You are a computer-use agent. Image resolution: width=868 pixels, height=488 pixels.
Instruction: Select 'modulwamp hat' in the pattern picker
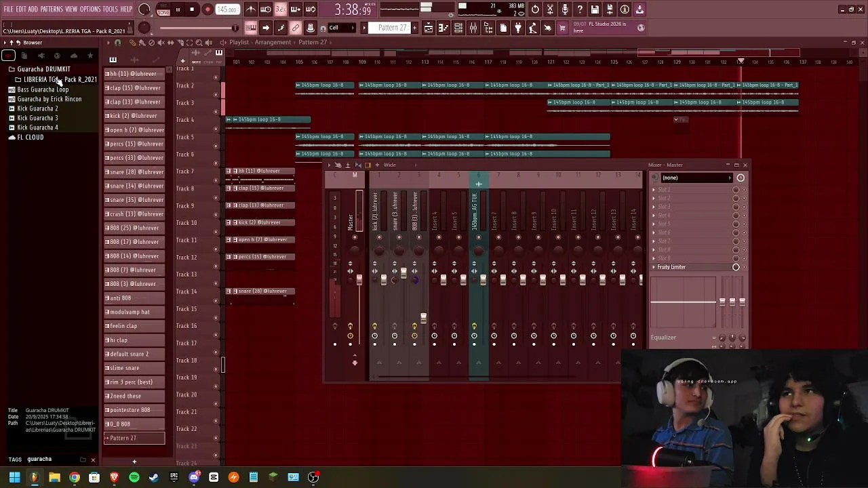[x=134, y=312]
